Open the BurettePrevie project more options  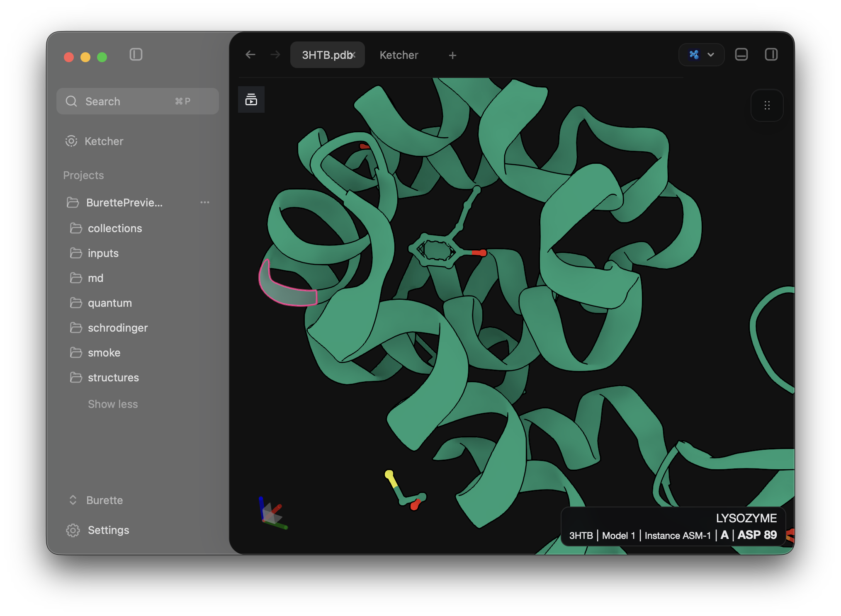coord(205,202)
